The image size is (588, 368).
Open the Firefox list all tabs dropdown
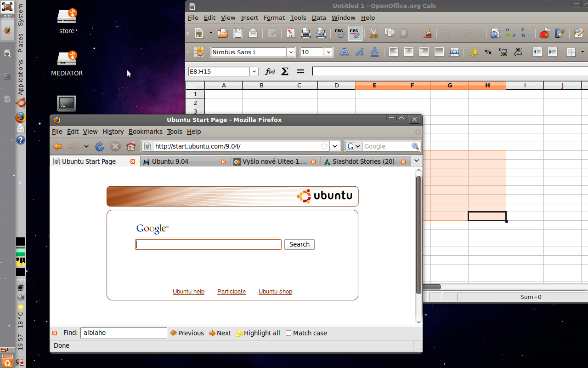(x=416, y=161)
